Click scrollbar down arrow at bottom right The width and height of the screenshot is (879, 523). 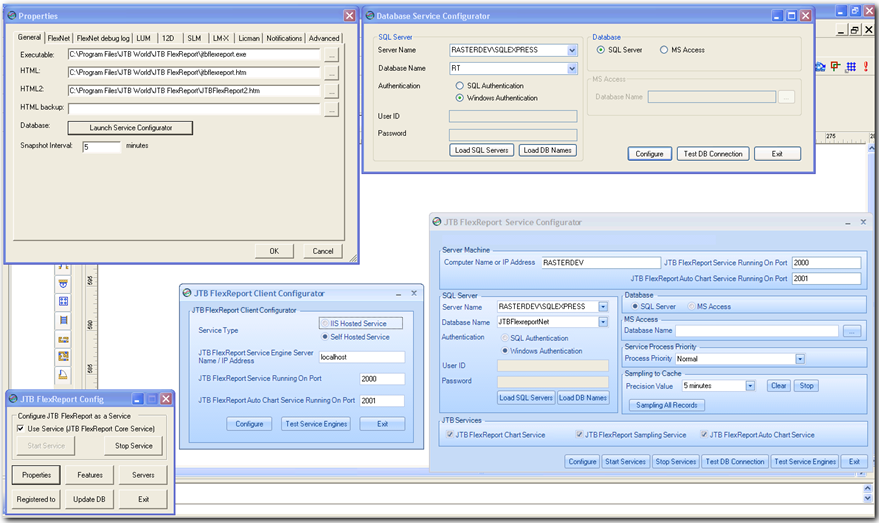(x=868, y=498)
